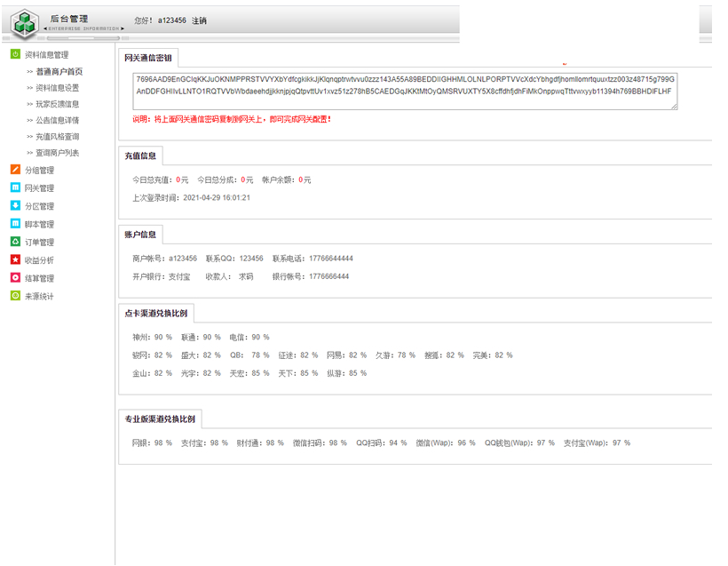728x566 pixels.
Task: Select the 充值信息 tab header
Action: [140, 155]
